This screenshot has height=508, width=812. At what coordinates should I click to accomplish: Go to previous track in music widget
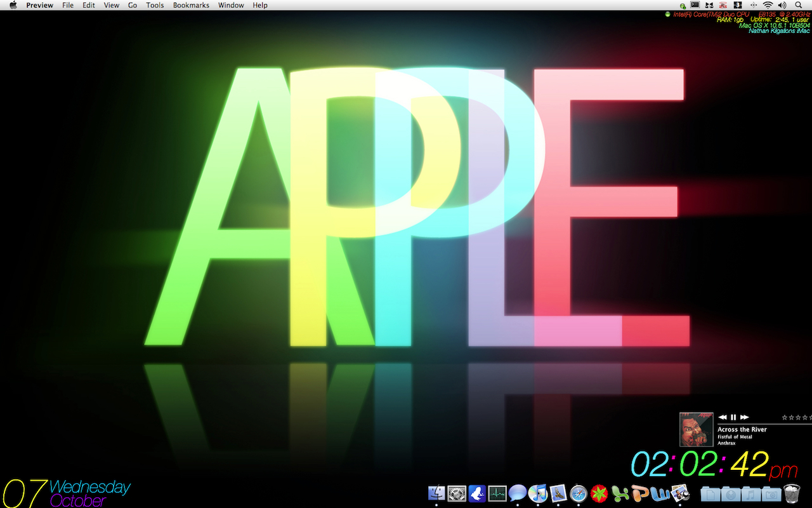(x=723, y=417)
